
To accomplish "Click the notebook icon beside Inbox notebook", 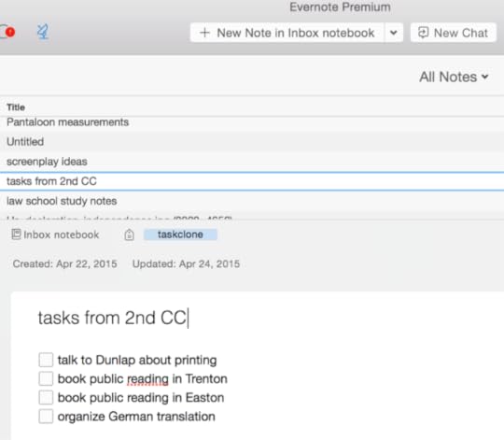I will coord(16,234).
